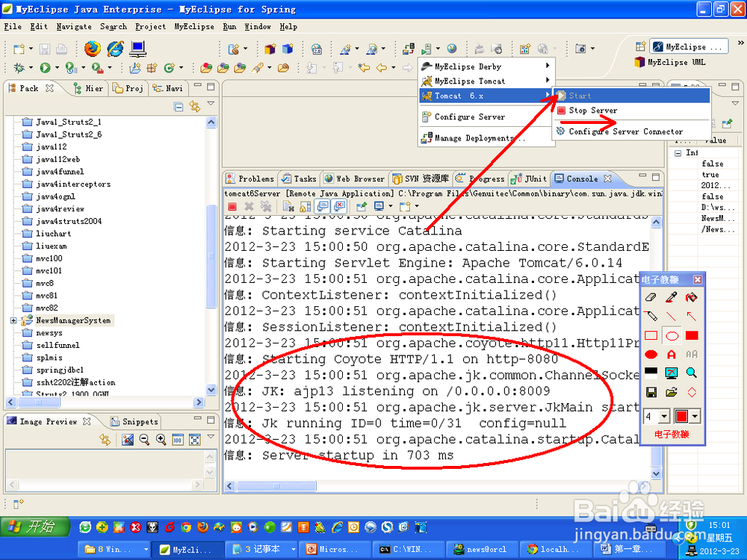Screen dimensions: 747x560
Task: Open the New file dropdown arrow in toolbar
Action: tap(31, 49)
